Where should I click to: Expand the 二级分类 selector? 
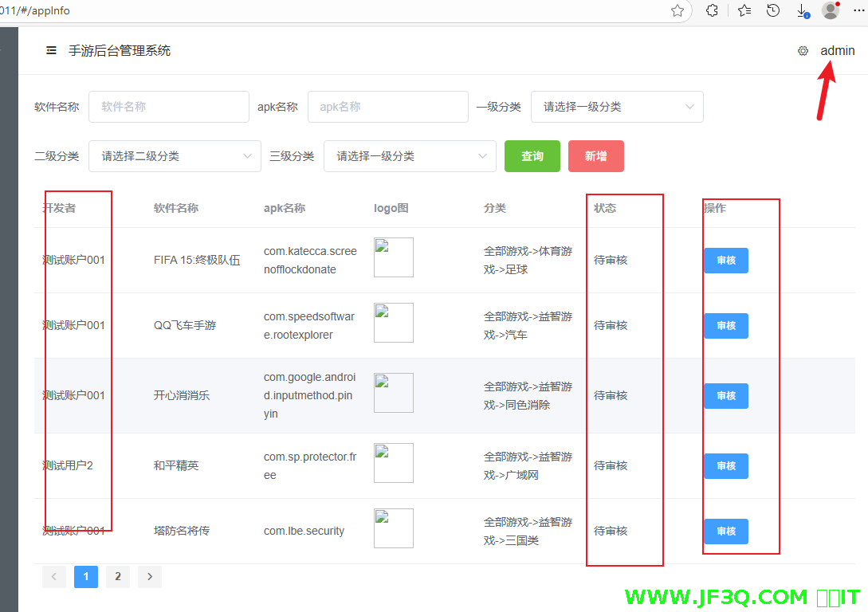175,156
